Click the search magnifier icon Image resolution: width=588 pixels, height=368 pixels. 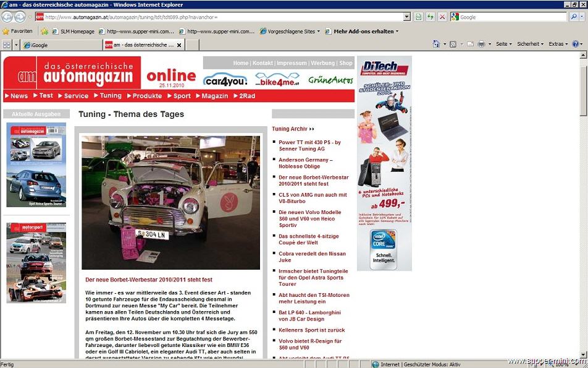pos(572,17)
